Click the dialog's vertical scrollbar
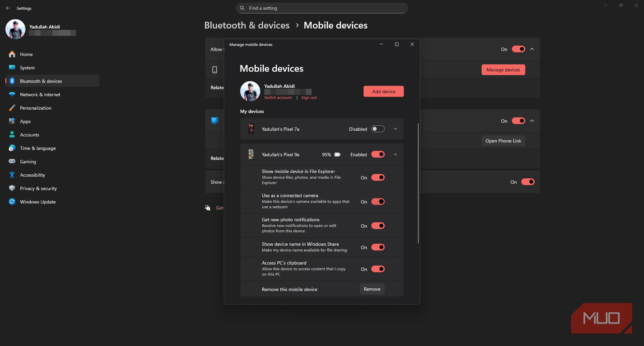 [418, 183]
